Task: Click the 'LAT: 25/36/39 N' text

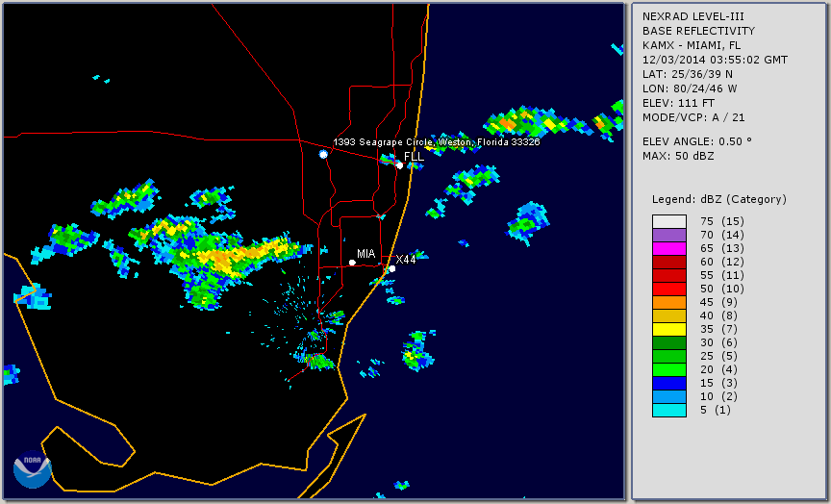Action: 688,74
